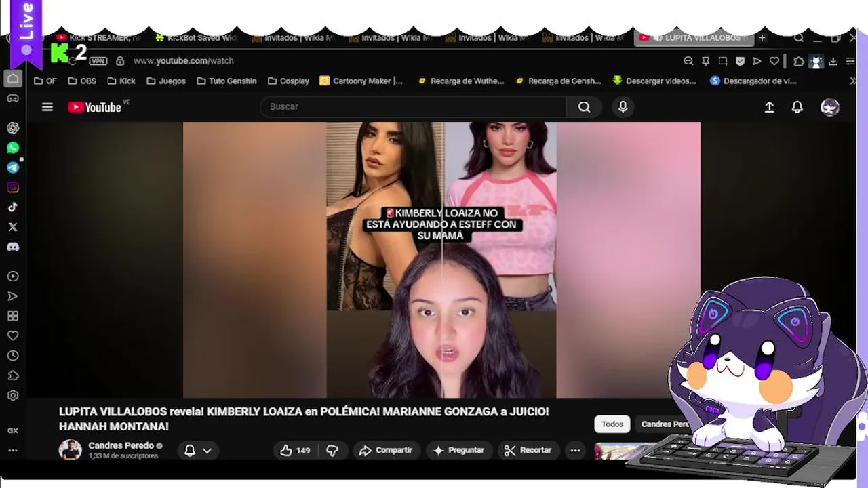Image resolution: width=868 pixels, height=488 pixels.
Task: Start voice search with microphone icon
Action: click(x=623, y=107)
